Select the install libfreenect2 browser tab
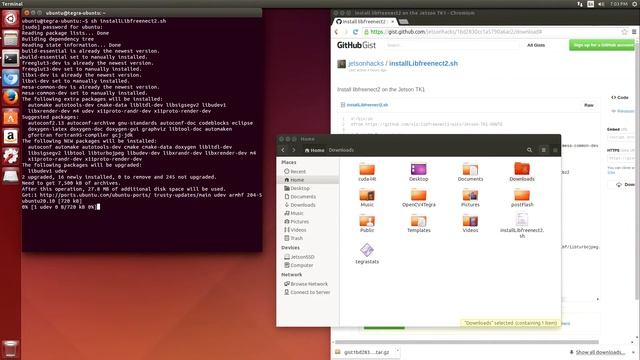The height and width of the screenshot is (360, 640). coord(365,21)
